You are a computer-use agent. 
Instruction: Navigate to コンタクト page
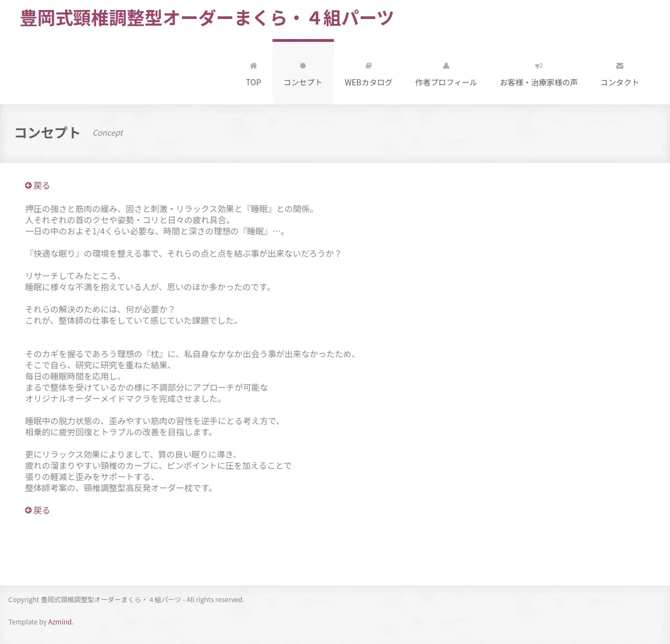point(620,73)
